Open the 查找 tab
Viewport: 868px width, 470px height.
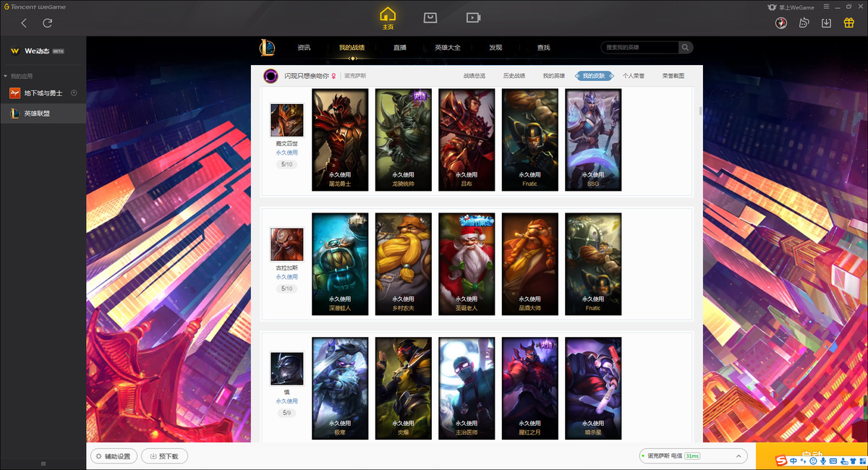(x=543, y=48)
